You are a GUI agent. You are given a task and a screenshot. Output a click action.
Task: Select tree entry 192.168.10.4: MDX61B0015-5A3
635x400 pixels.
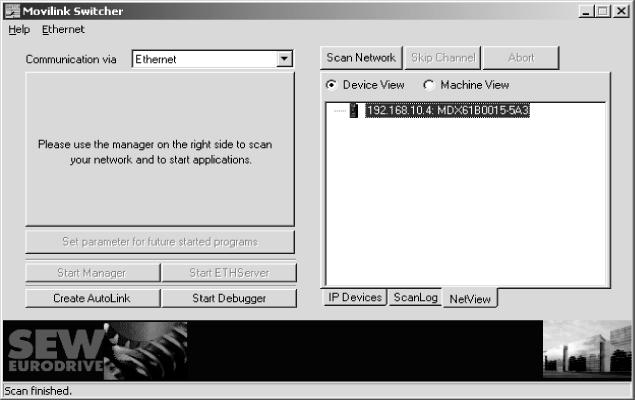[447, 111]
